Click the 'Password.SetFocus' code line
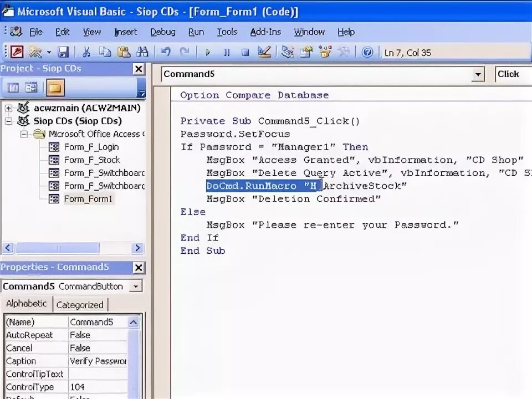Screen dimensions: 532x399 (235, 134)
